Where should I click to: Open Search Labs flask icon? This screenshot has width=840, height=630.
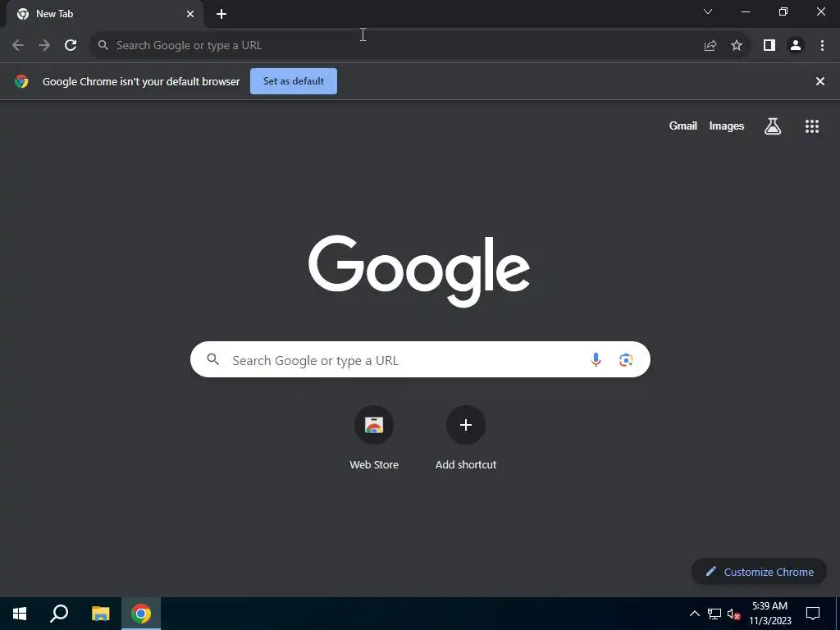tap(773, 126)
